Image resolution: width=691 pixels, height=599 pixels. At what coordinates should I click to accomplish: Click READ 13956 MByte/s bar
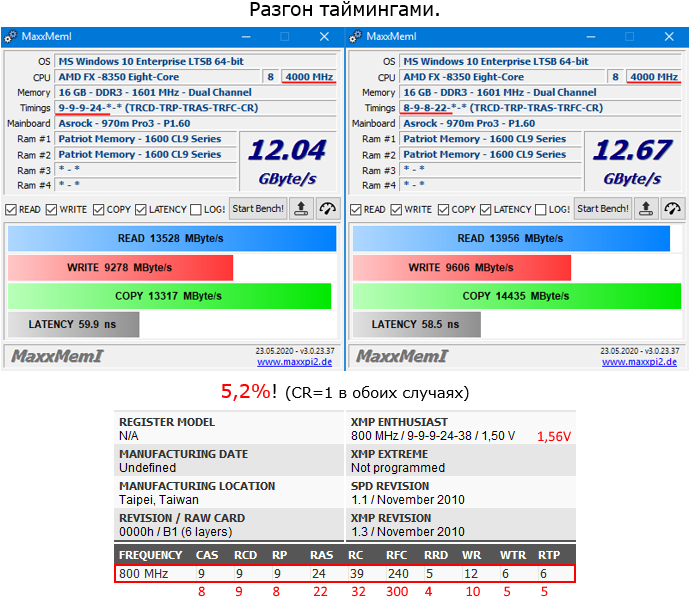(511, 238)
